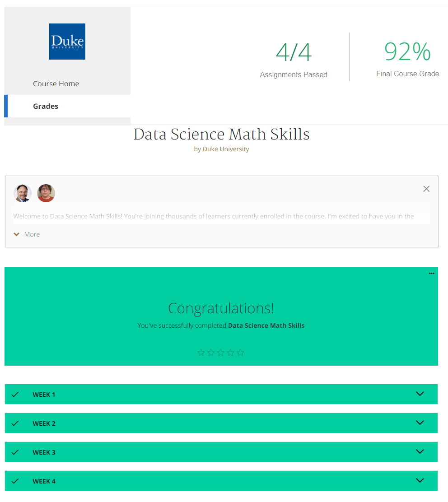Click the second instructor avatar in red shirt
This screenshot has height=502, width=448.
click(x=46, y=193)
